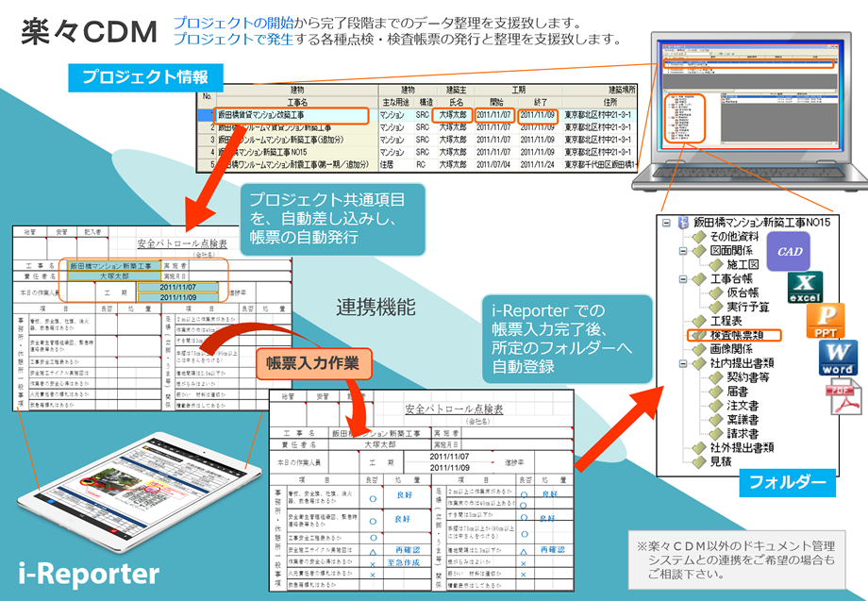Click the PDF document icon
Screen dimensions: 868x601
tap(844, 397)
